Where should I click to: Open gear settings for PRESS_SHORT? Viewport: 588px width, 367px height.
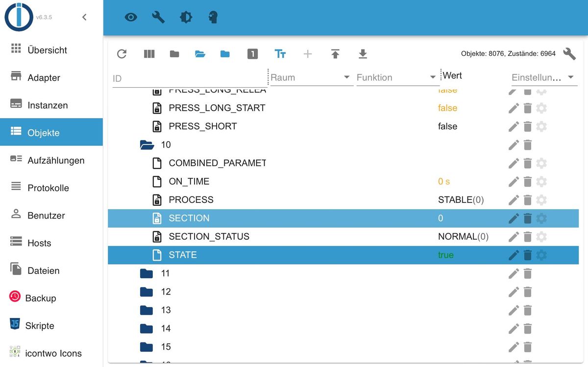541,126
